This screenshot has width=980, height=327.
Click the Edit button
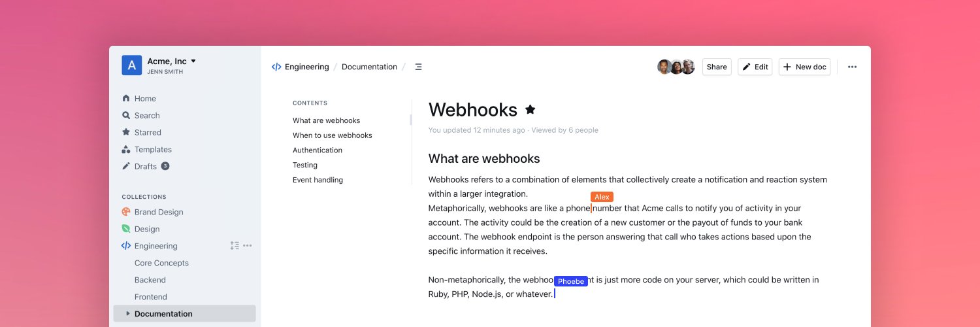(755, 67)
